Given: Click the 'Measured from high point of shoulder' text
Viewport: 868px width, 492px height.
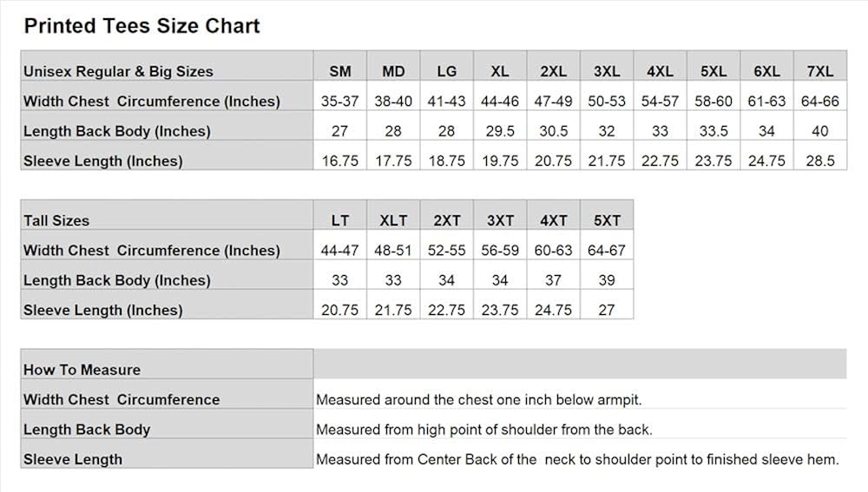Looking at the screenshot, I should coord(484,430).
